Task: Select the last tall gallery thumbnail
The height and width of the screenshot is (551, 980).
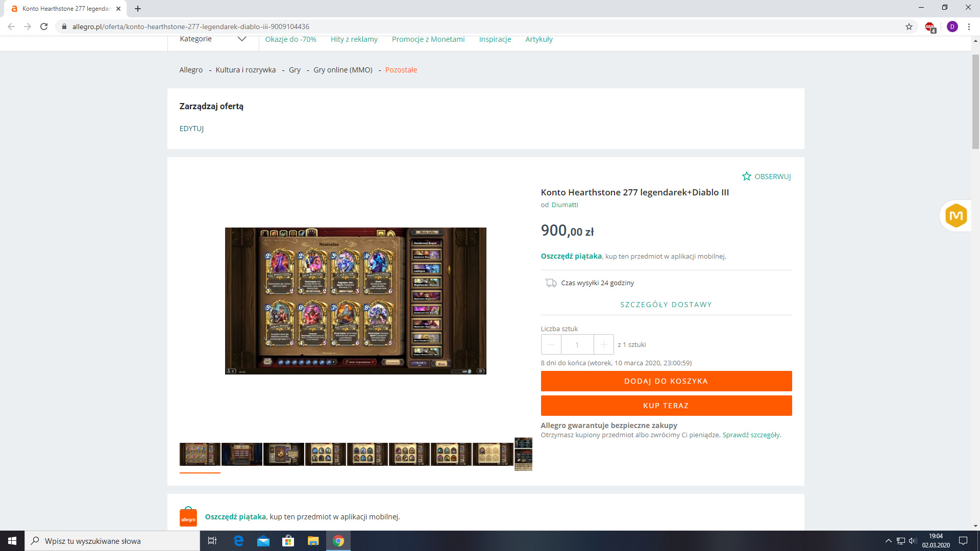Action: click(523, 454)
